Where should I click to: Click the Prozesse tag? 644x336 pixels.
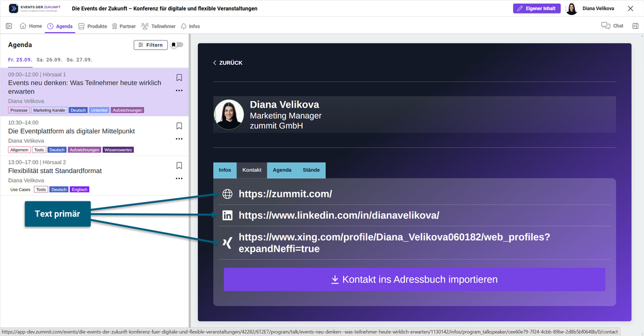[19, 110]
